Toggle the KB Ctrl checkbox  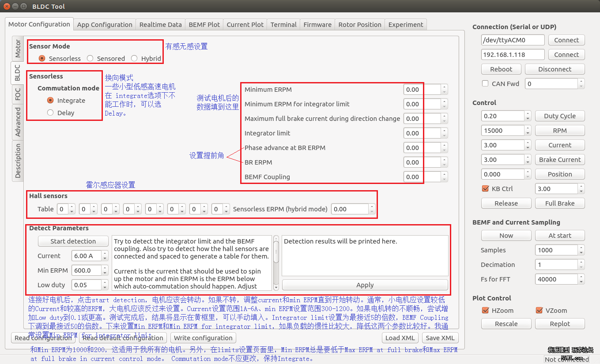(484, 188)
